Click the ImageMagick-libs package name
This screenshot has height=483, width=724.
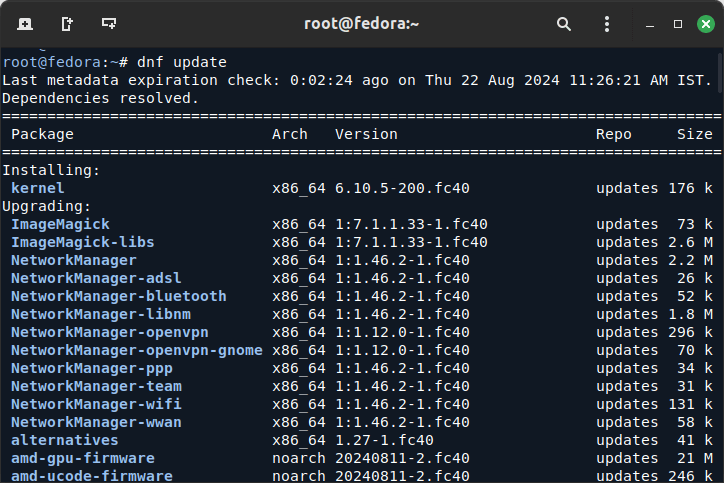click(83, 242)
